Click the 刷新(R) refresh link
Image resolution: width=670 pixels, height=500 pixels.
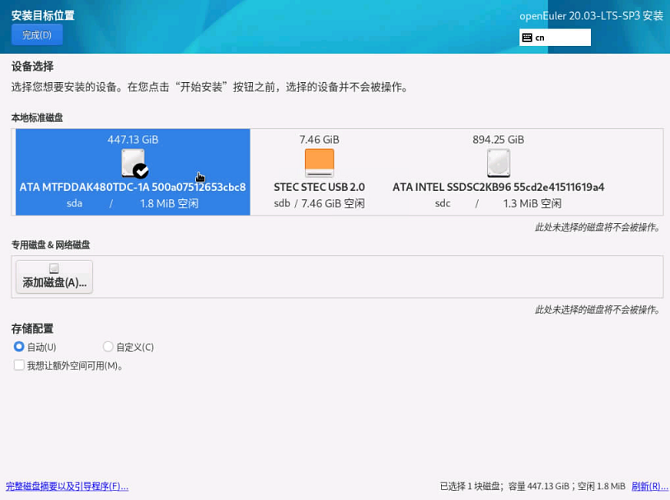[649, 487]
